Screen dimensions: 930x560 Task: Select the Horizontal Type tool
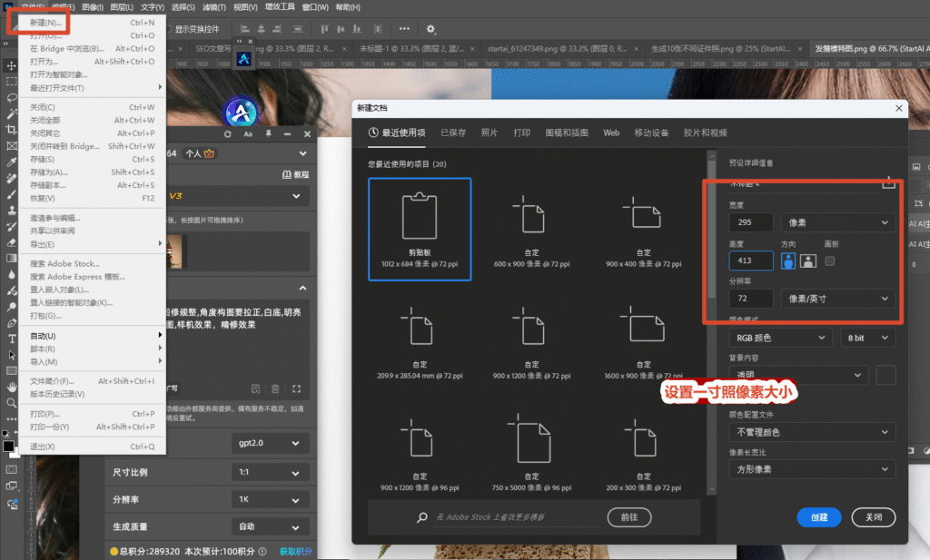click(11, 339)
